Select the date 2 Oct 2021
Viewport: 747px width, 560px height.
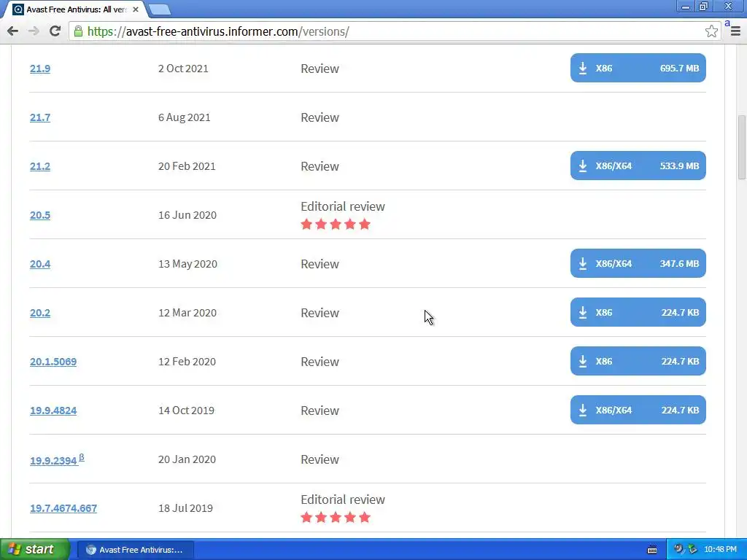(183, 69)
